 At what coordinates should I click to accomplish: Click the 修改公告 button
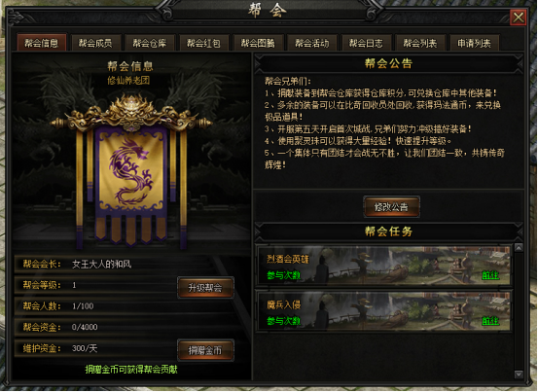391,207
